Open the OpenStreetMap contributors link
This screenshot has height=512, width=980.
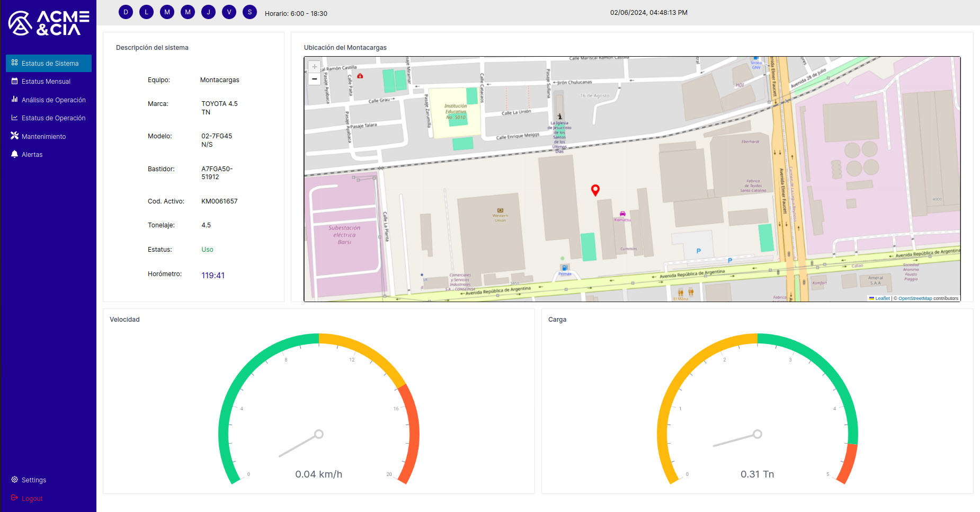click(x=915, y=298)
